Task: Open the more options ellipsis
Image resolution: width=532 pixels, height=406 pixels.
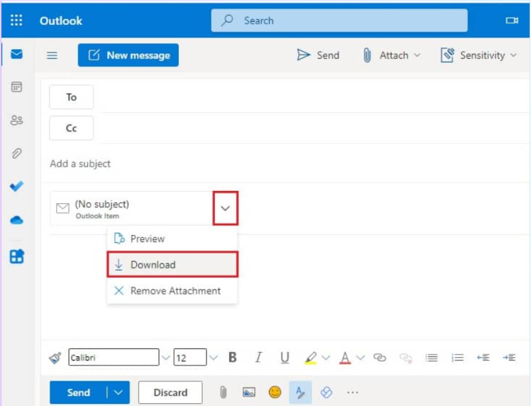Action: coord(353,393)
